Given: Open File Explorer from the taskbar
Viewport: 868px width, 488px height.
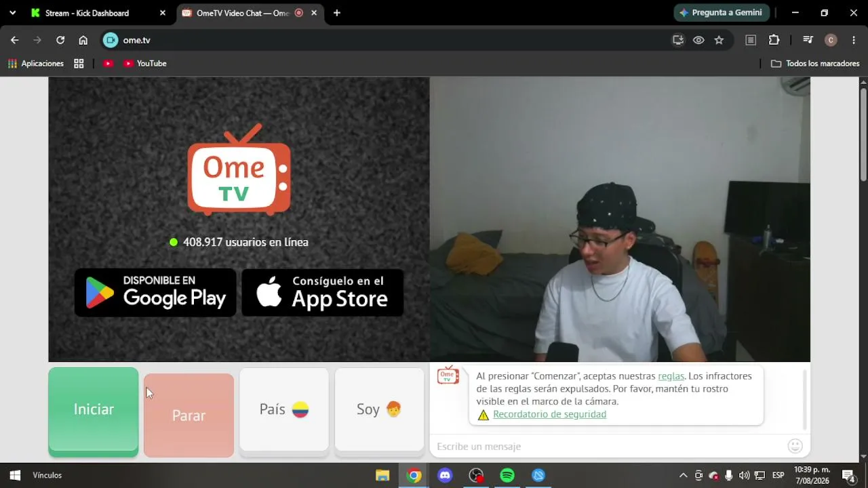Looking at the screenshot, I should tap(382, 475).
